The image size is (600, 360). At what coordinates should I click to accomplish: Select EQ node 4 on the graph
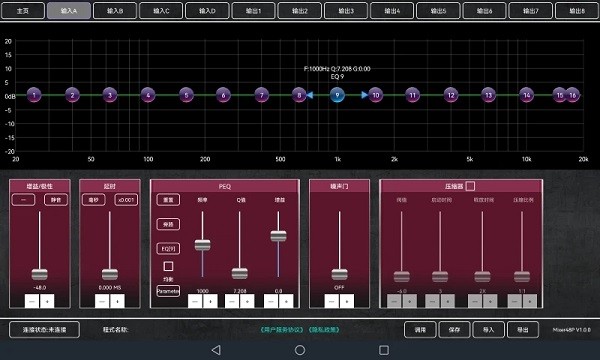tap(148, 95)
